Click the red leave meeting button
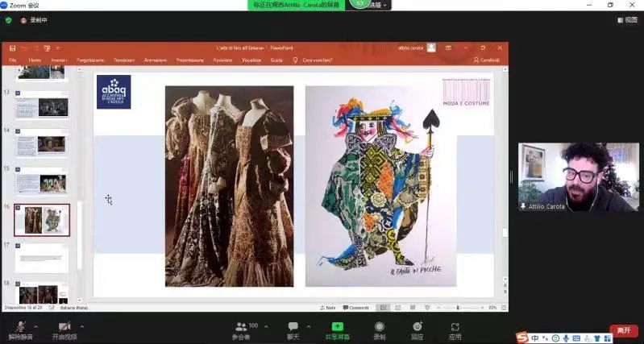The image size is (644, 344). click(x=623, y=330)
